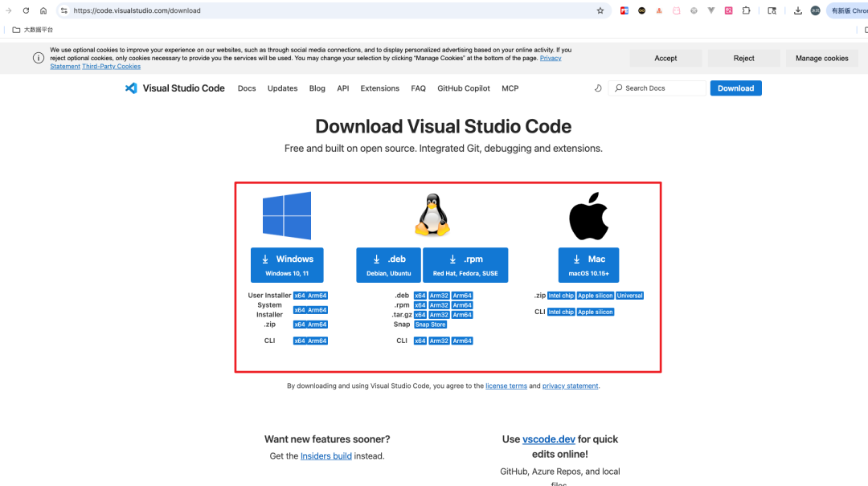
Task: Download Mac .zip Apple silicon
Action: click(595, 296)
